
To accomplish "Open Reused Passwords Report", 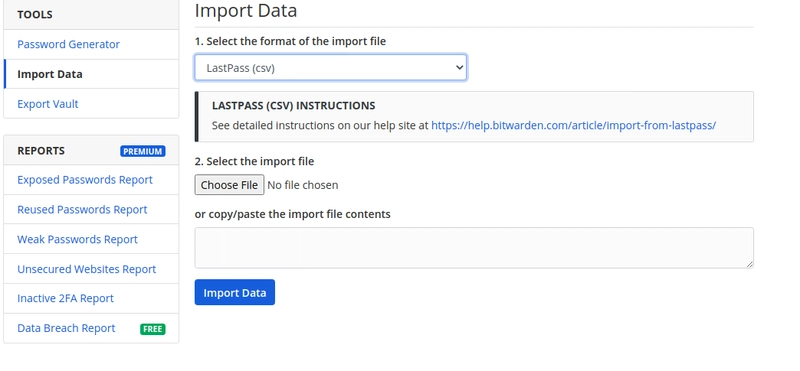I will [x=82, y=210].
